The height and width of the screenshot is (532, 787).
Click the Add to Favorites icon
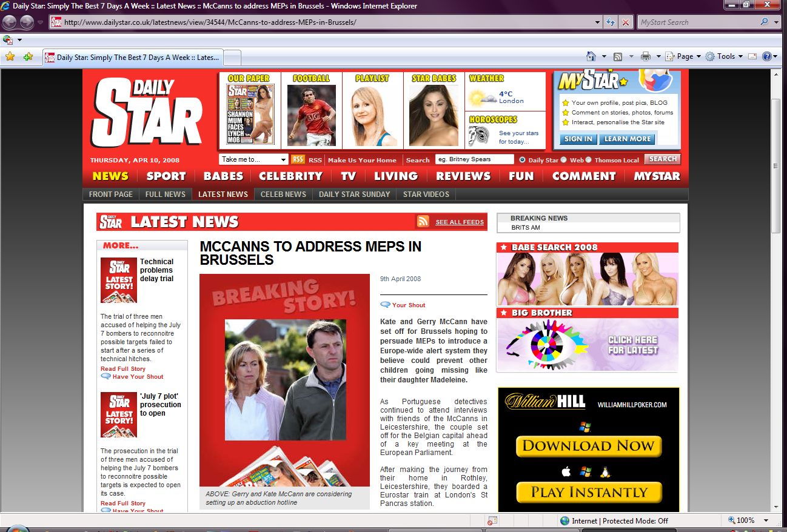point(28,56)
